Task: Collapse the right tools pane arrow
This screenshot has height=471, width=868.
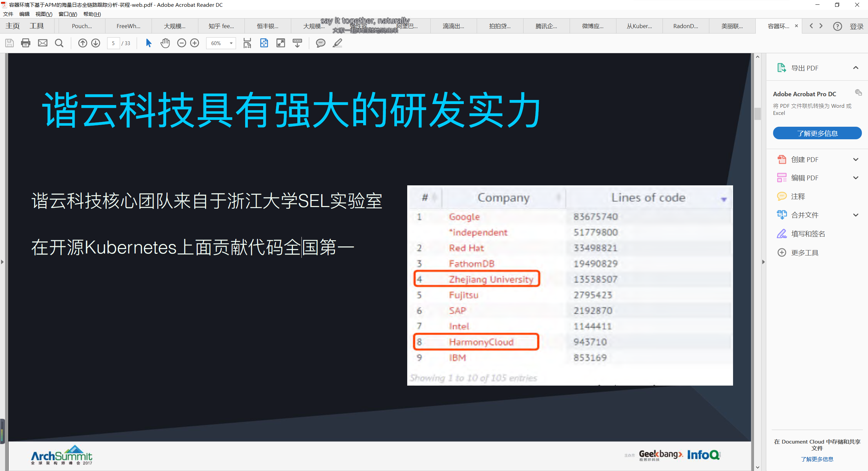Action: coord(763,262)
